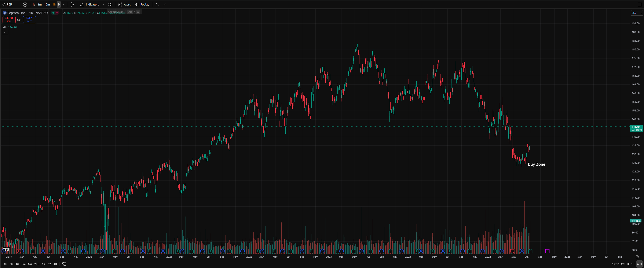Click the 14.36M volume label on price axis
The image size is (644, 268).
(636, 221)
